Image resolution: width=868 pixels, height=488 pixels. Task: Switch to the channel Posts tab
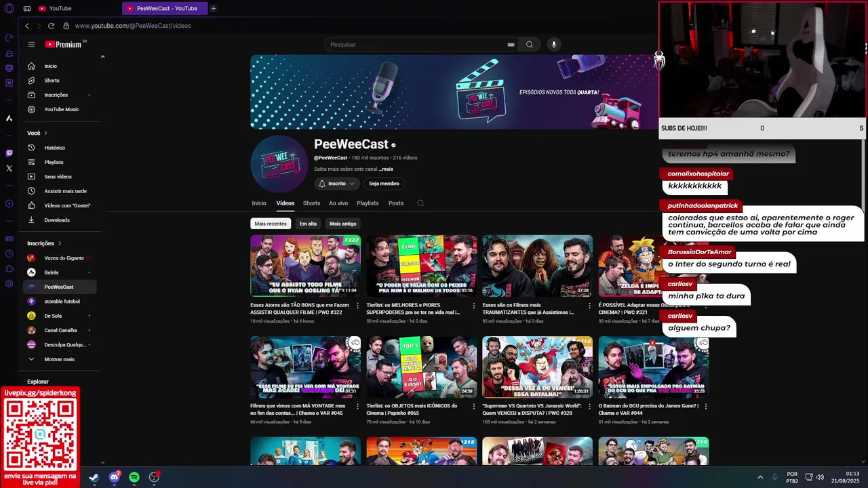(x=396, y=203)
